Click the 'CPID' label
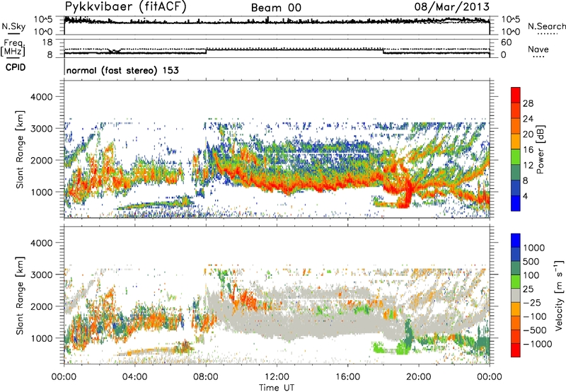 coord(16,67)
